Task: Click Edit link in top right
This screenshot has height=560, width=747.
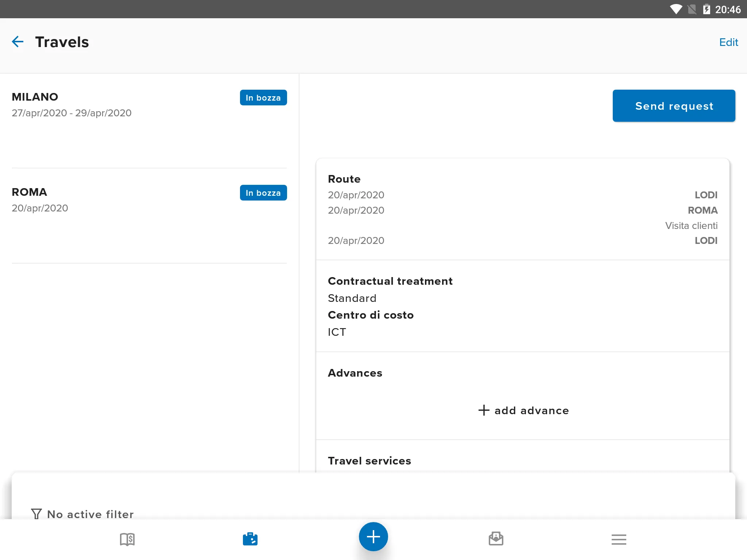Action: point(728,41)
